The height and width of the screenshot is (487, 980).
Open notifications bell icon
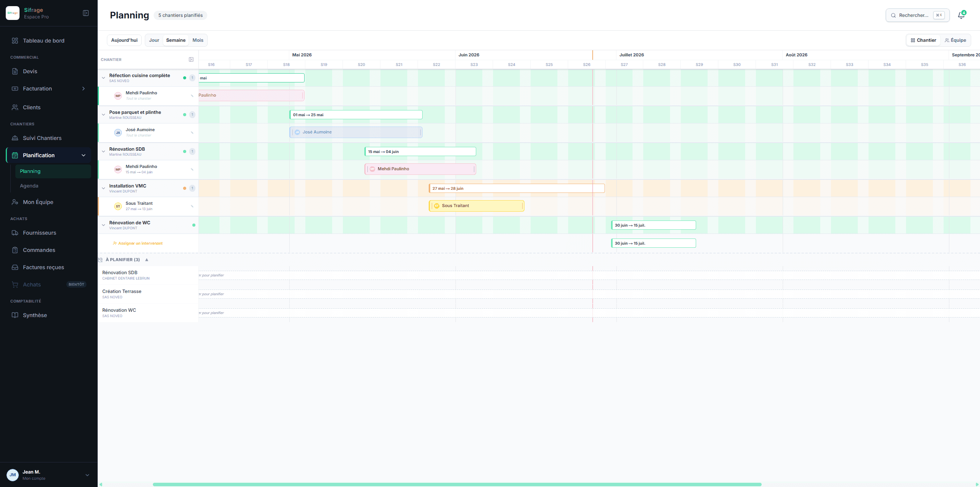(x=961, y=15)
